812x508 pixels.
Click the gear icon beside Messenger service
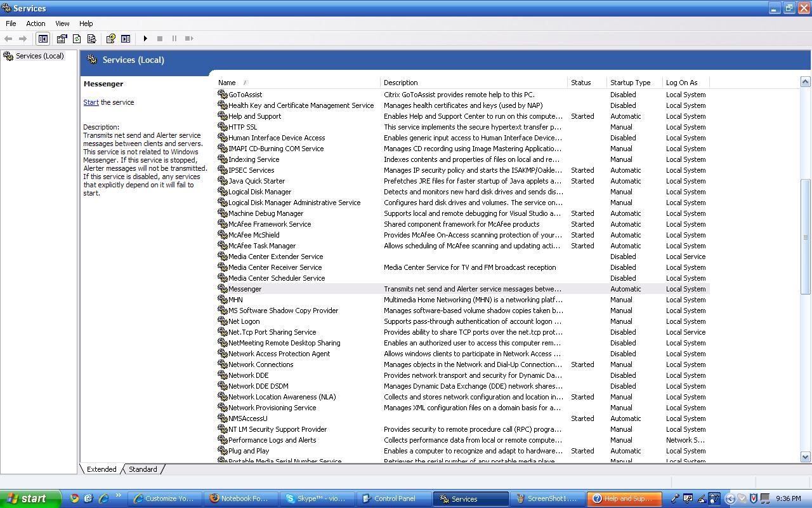point(223,288)
